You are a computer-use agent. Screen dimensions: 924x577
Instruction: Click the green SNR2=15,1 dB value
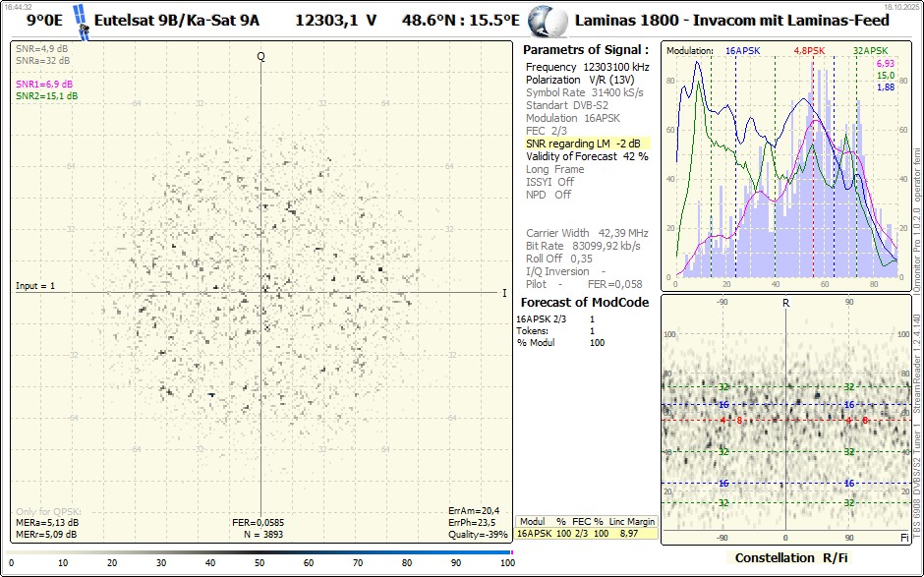(46, 96)
